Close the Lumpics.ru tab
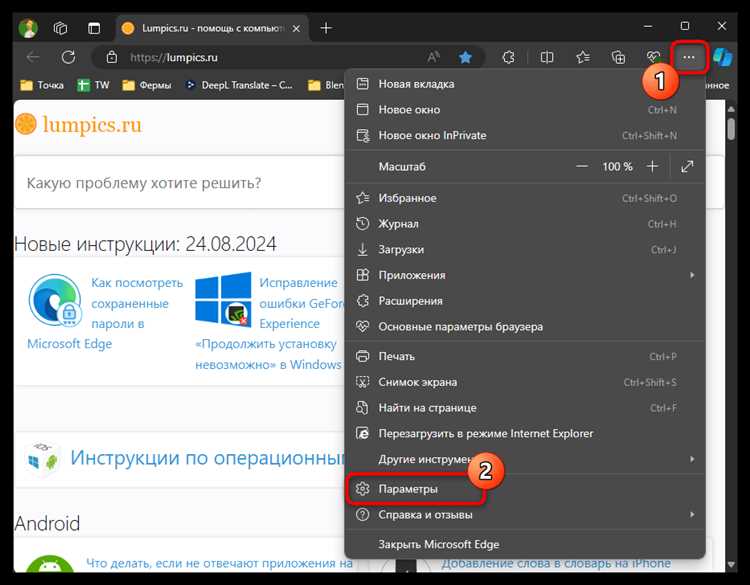The width and height of the screenshot is (750, 585). click(x=296, y=29)
